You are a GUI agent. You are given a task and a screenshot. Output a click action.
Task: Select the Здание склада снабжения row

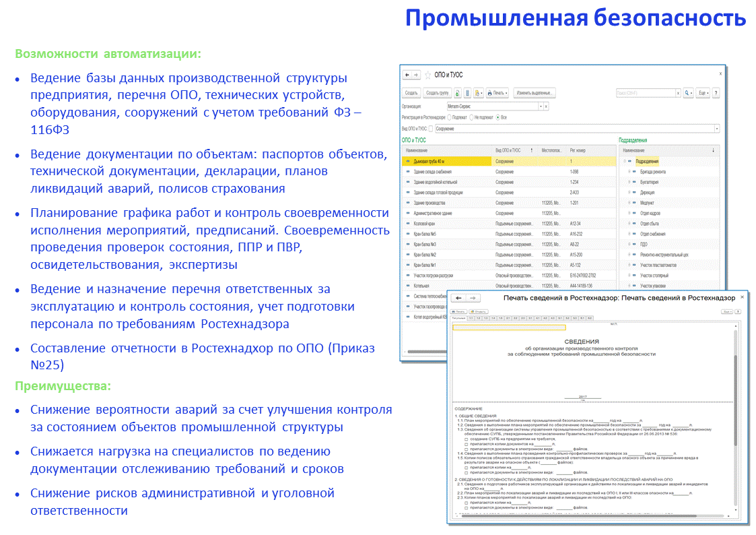pyautogui.click(x=509, y=172)
